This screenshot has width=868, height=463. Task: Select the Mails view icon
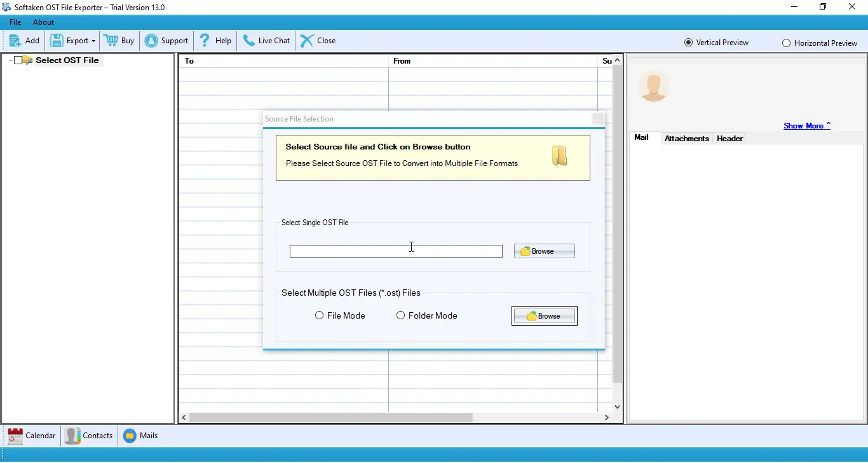coord(129,436)
